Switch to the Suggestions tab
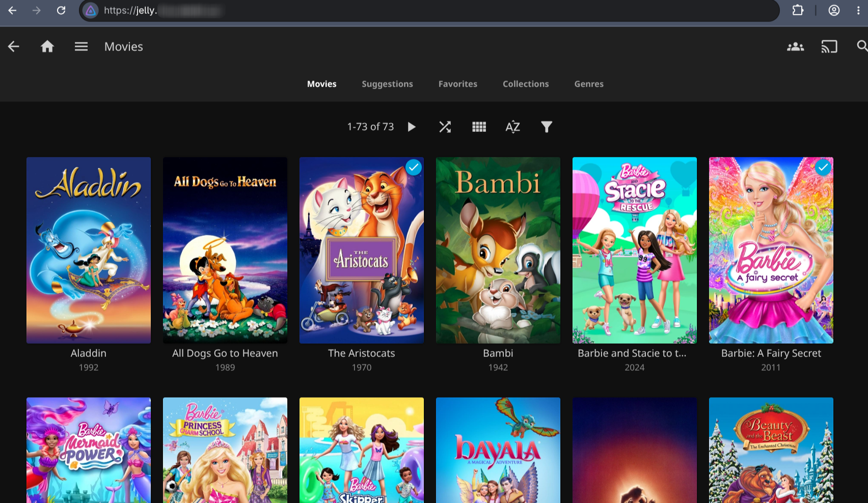Screen dimensions: 868x503 pos(388,84)
